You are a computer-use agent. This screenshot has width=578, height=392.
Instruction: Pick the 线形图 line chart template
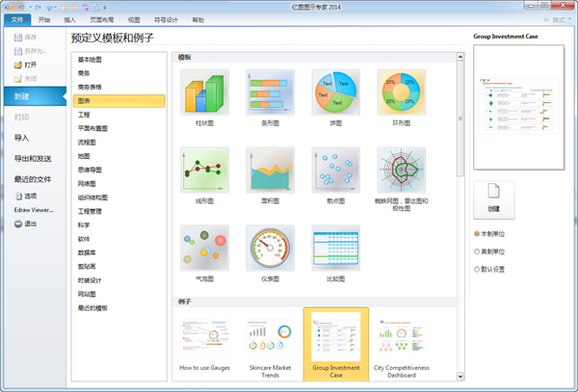pyautogui.click(x=204, y=170)
